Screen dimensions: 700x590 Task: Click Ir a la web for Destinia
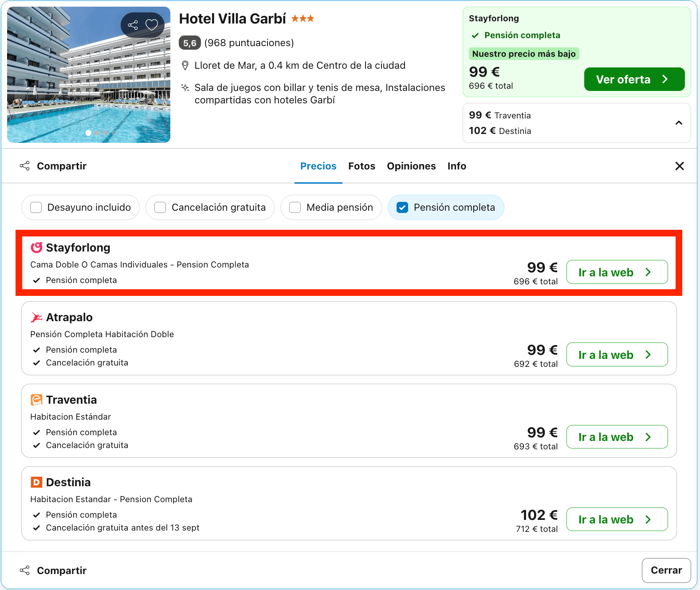(x=617, y=519)
